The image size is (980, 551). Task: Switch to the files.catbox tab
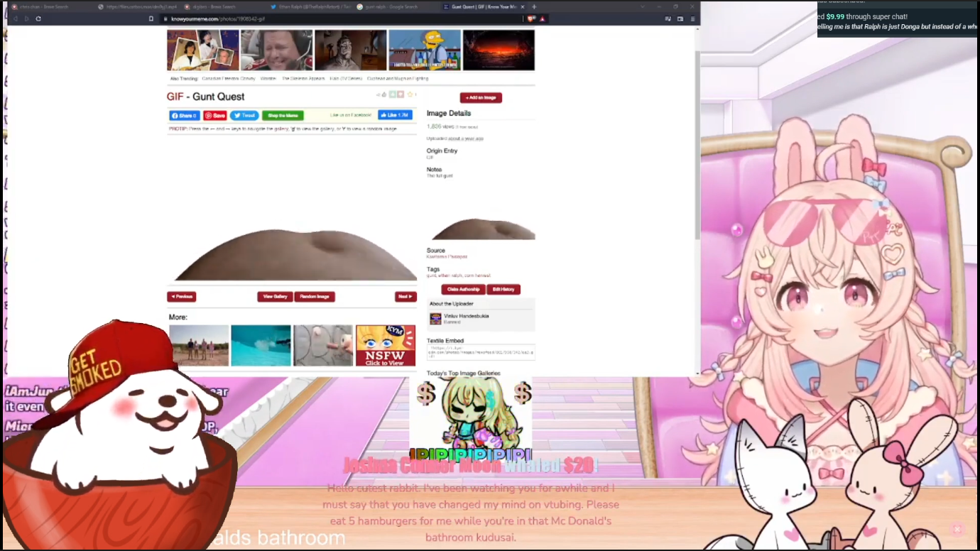click(x=136, y=6)
